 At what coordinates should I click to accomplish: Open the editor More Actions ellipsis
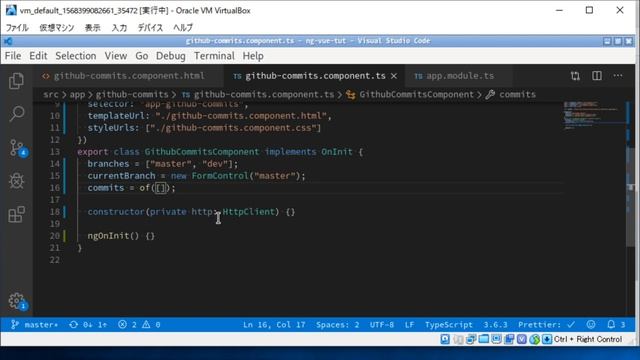coord(618,76)
